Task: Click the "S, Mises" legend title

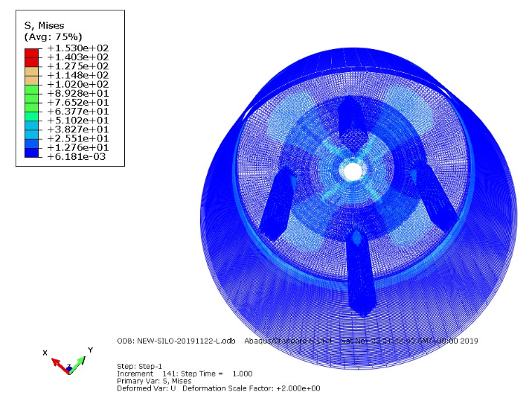Action: 44,26
